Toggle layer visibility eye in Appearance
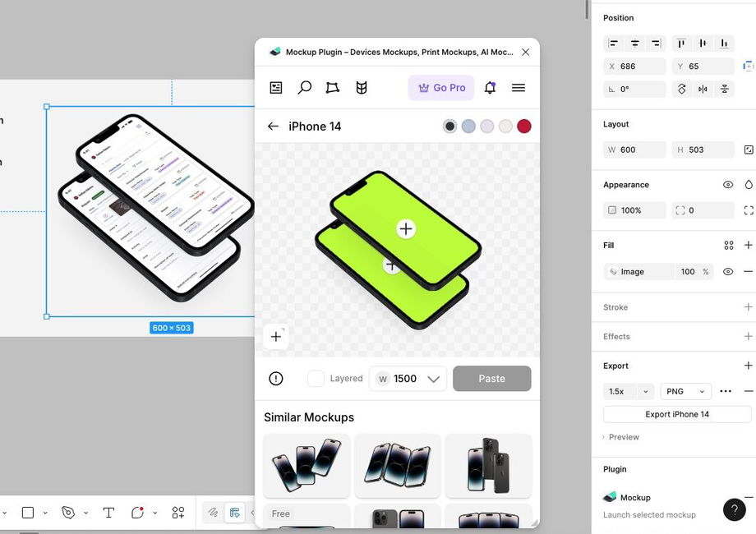 (x=728, y=185)
